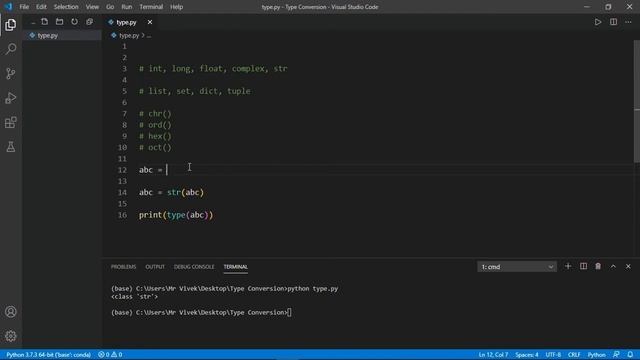Open the Source Control view

(x=11, y=73)
